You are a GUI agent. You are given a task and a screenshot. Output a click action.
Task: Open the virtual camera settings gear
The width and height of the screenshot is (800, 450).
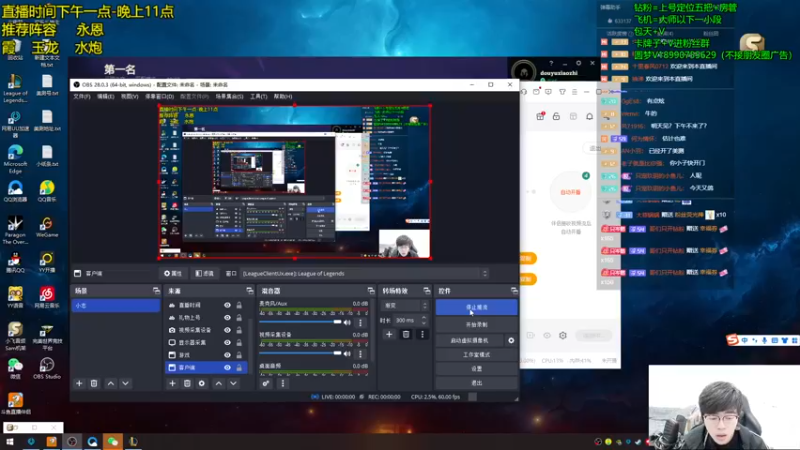click(x=511, y=340)
